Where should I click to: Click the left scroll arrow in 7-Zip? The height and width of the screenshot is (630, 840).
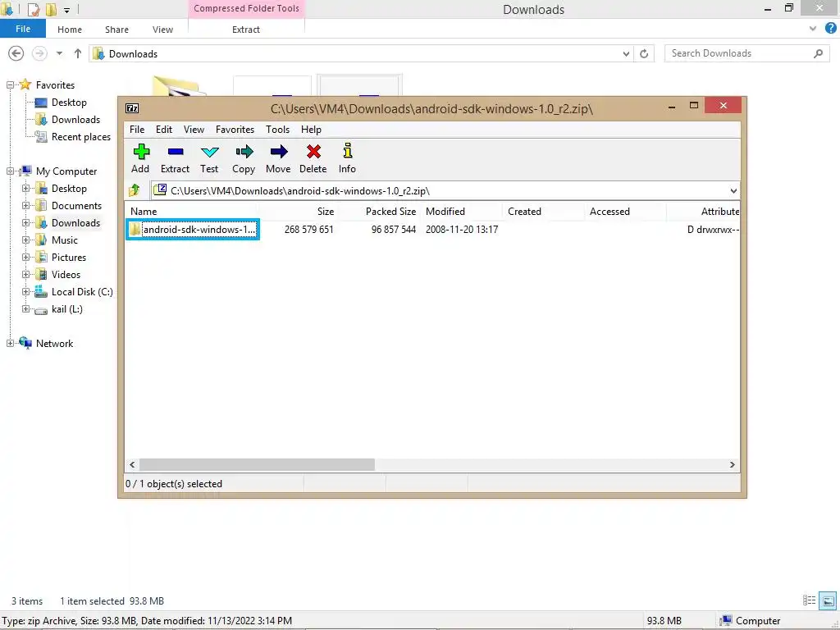click(x=132, y=464)
